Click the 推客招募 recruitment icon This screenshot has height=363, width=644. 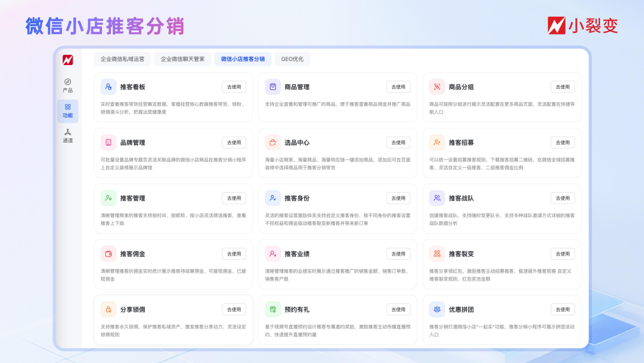click(x=437, y=143)
